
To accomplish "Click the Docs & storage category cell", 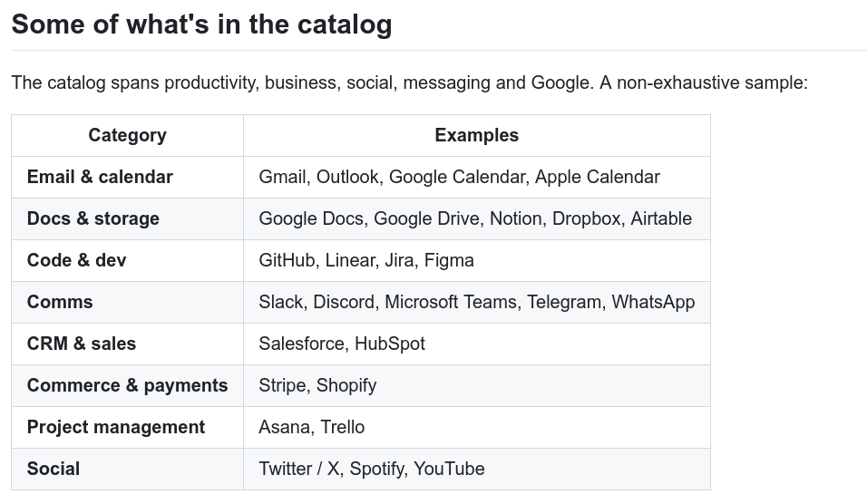I will [127, 218].
